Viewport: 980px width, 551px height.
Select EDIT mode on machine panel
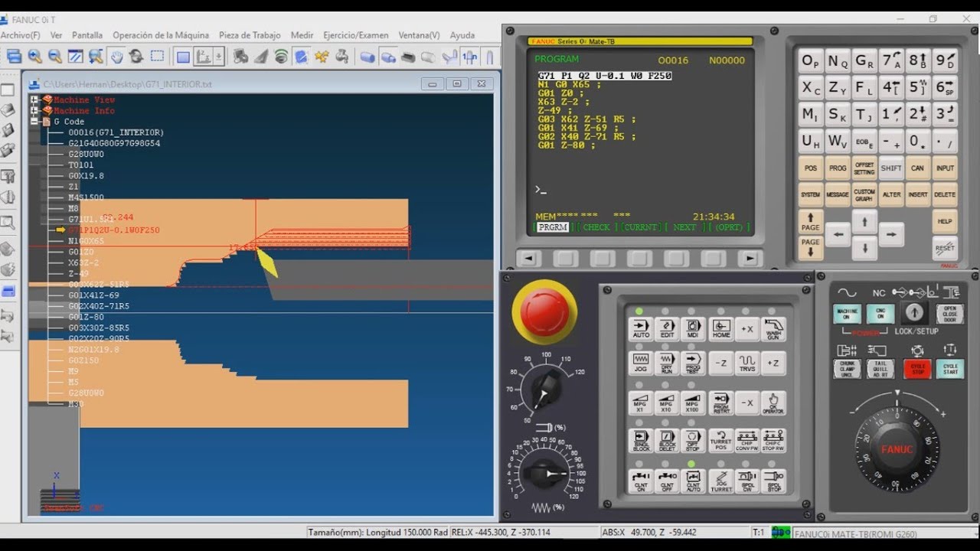point(667,329)
